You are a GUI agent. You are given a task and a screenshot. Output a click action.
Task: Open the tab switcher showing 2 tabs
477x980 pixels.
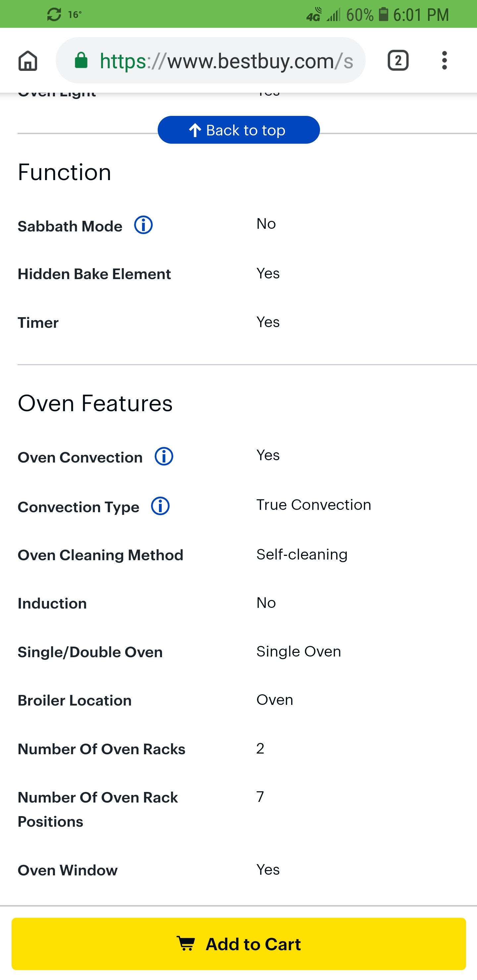coord(398,61)
